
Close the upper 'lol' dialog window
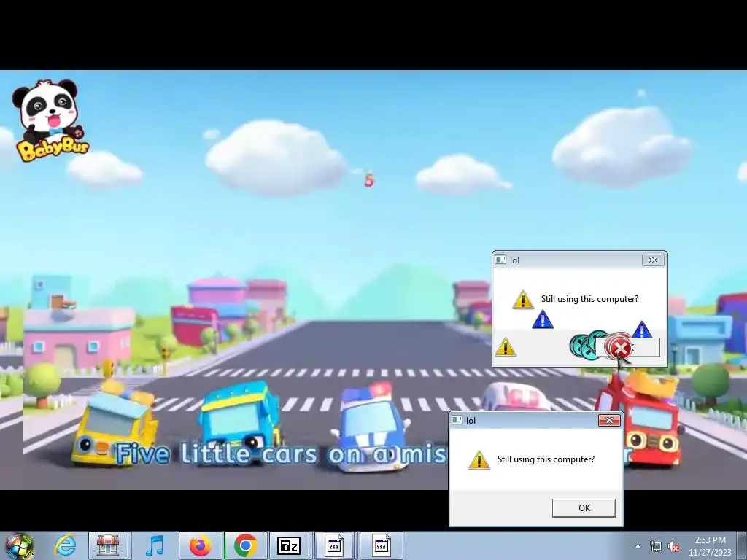[x=653, y=260]
